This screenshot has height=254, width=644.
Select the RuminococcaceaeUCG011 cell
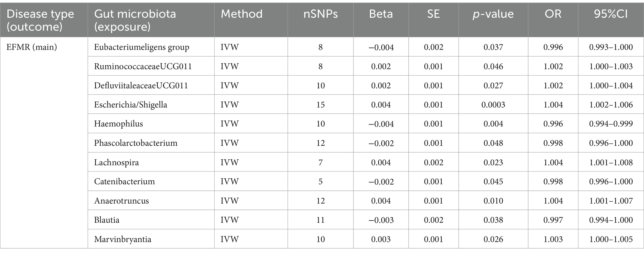coord(143,66)
